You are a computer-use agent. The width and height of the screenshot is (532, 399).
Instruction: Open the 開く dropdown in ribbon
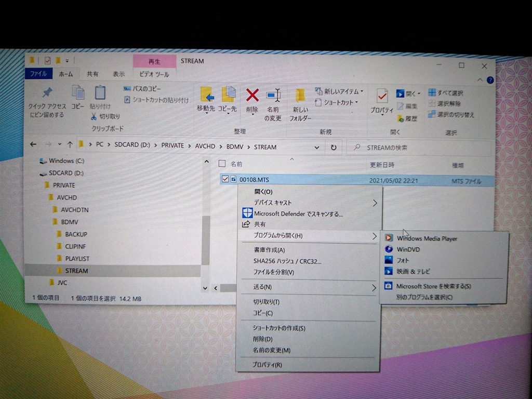pyautogui.click(x=418, y=94)
